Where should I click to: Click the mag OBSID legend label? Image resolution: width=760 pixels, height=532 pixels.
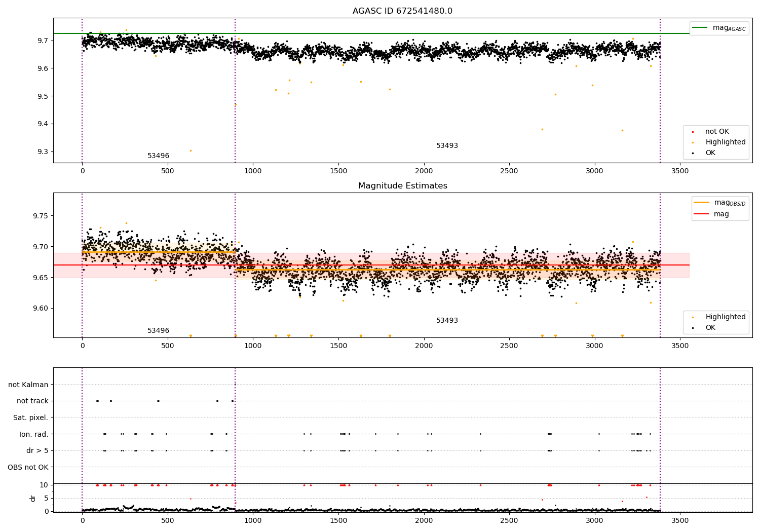coord(730,203)
